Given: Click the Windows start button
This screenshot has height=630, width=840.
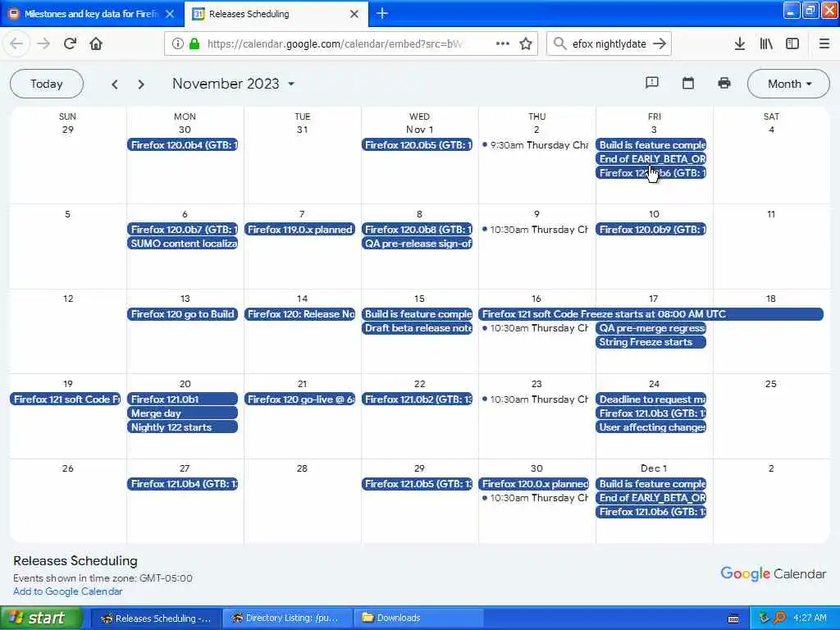Looking at the screenshot, I should pyautogui.click(x=41, y=618).
